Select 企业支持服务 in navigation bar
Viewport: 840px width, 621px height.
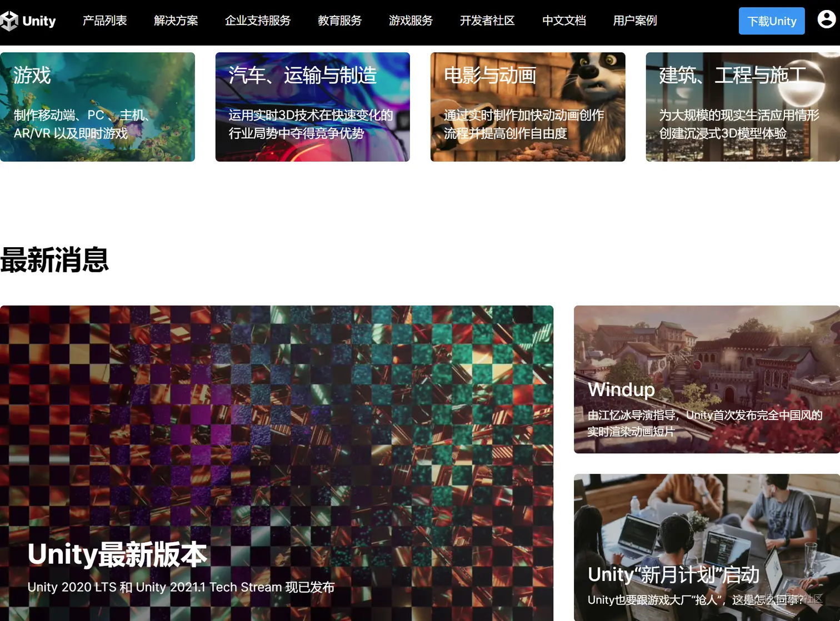[x=258, y=21]
